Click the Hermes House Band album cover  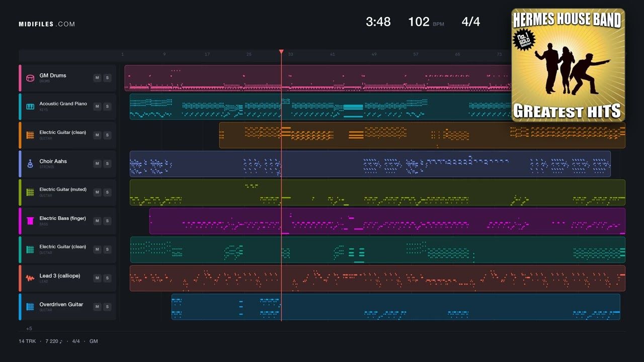pyautogui.click(x=568, y=64)
